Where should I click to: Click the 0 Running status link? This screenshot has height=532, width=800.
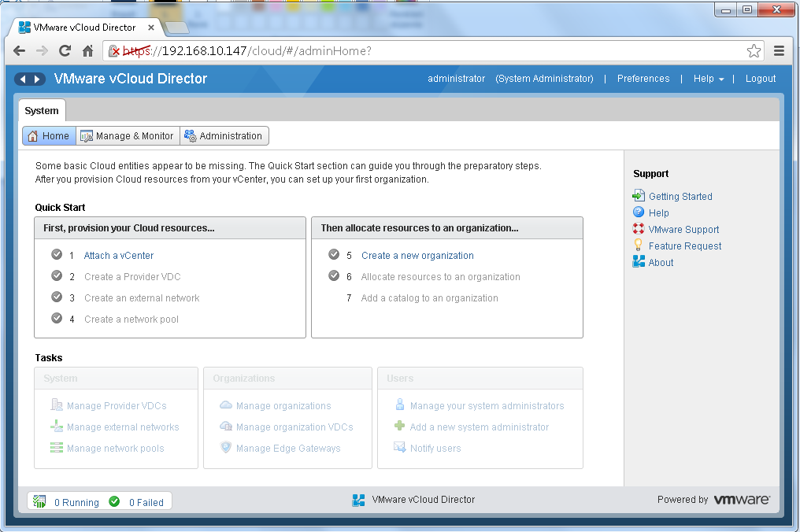point(76,502)
